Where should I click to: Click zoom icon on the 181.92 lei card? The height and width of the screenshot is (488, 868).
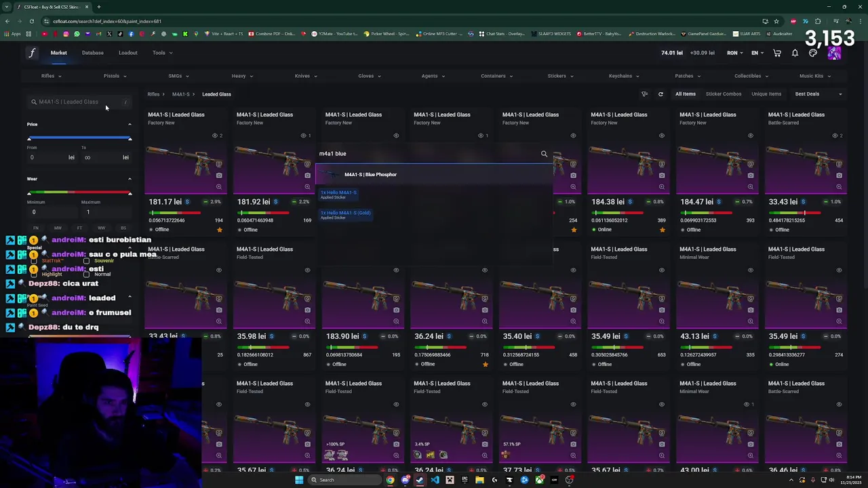click(307, 186)
